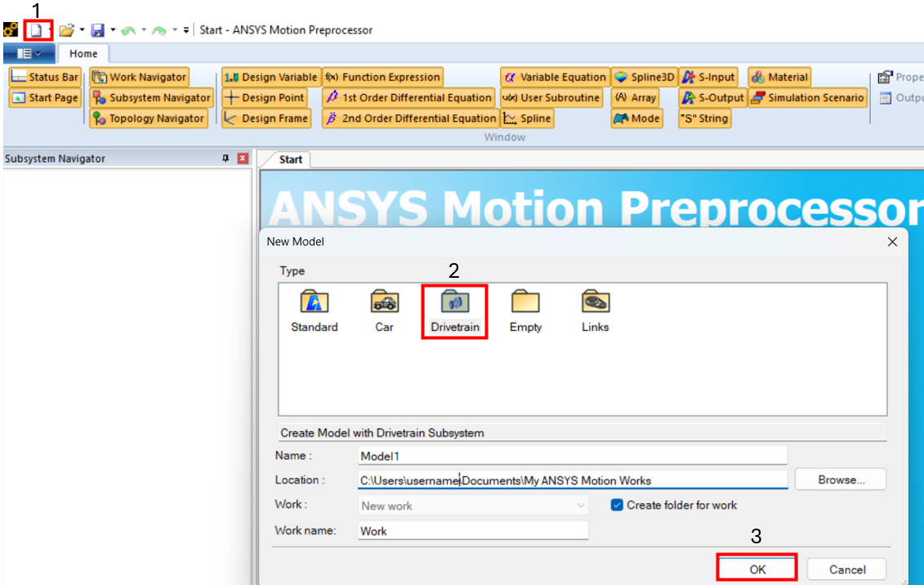Open the Function Expression window
The width and height of the screenshot is (924, 585).
coord(382,77)
